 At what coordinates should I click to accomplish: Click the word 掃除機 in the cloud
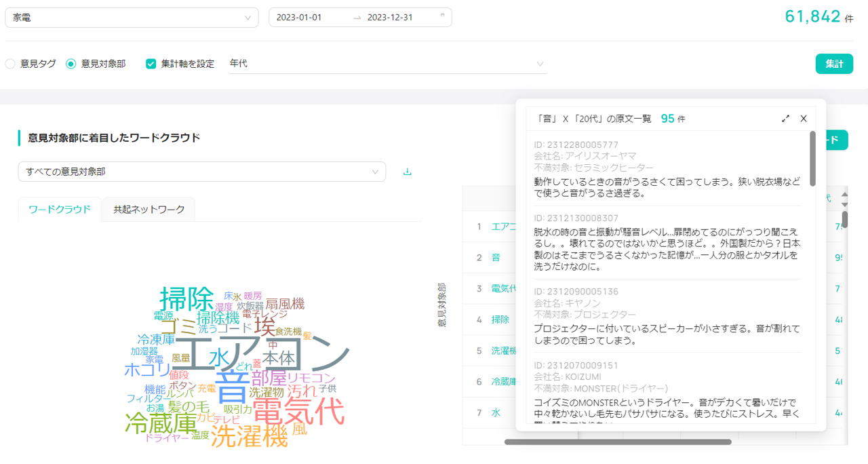(x=218, y=317)
